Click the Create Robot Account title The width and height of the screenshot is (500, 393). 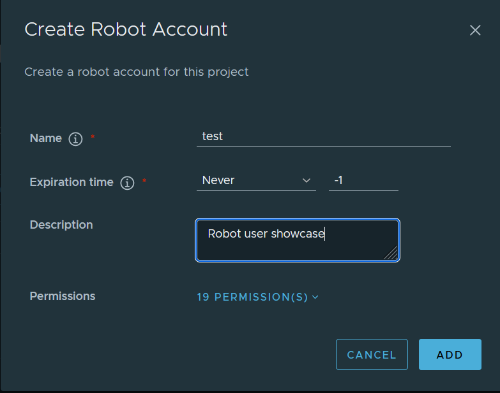click(126, 29)
